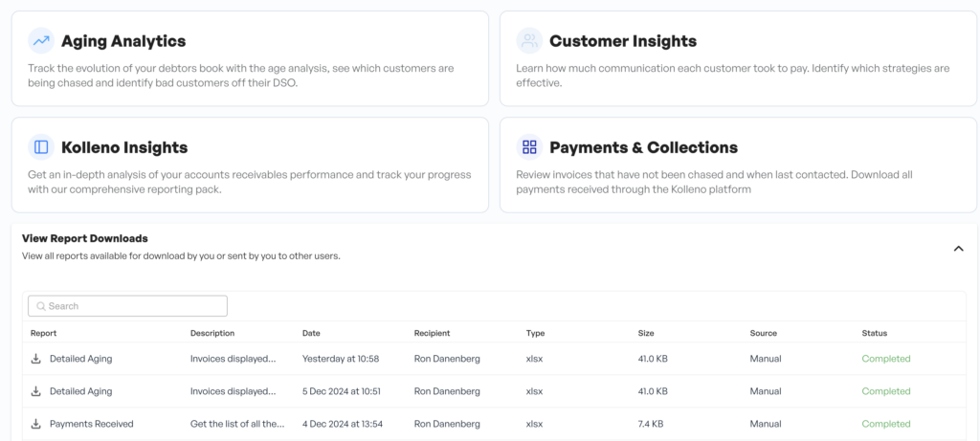Collapse the View Report Downloads section
The image size is (980, 441).
(x=958, y=249)
